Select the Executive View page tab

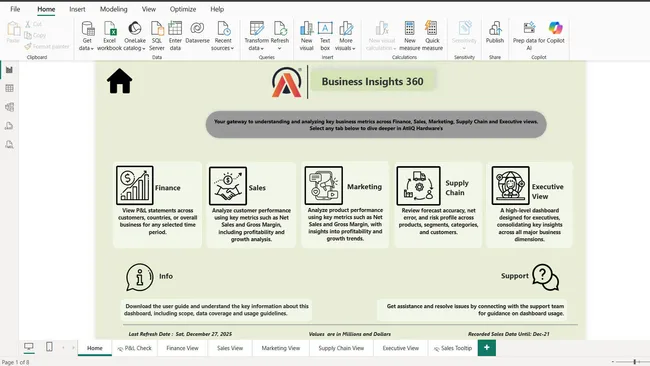tap(400, 348)
